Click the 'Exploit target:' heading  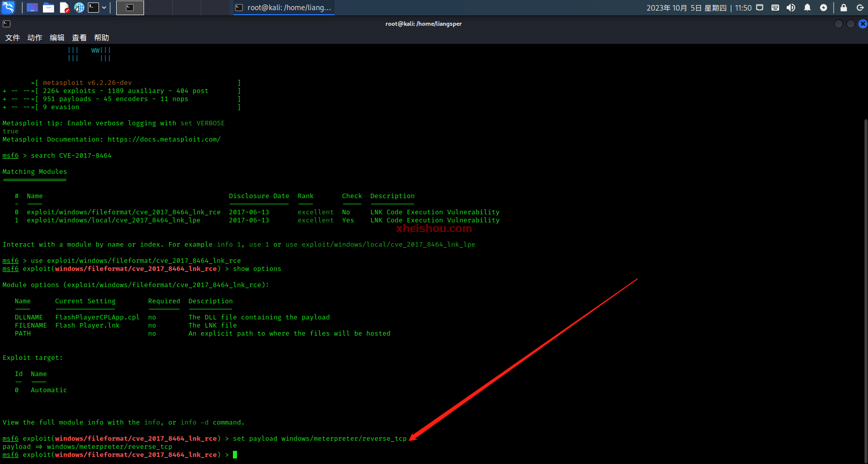pos(33,358)
